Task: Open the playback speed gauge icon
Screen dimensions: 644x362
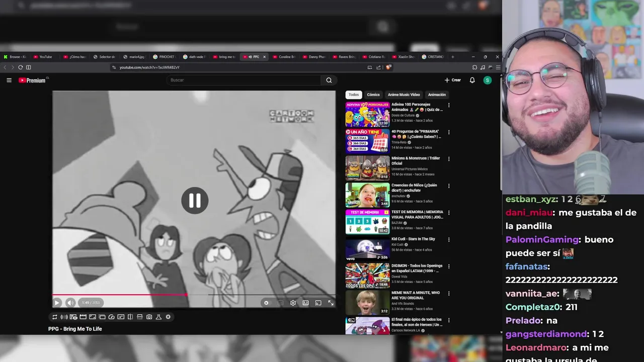Action: [x=111, y=317]
